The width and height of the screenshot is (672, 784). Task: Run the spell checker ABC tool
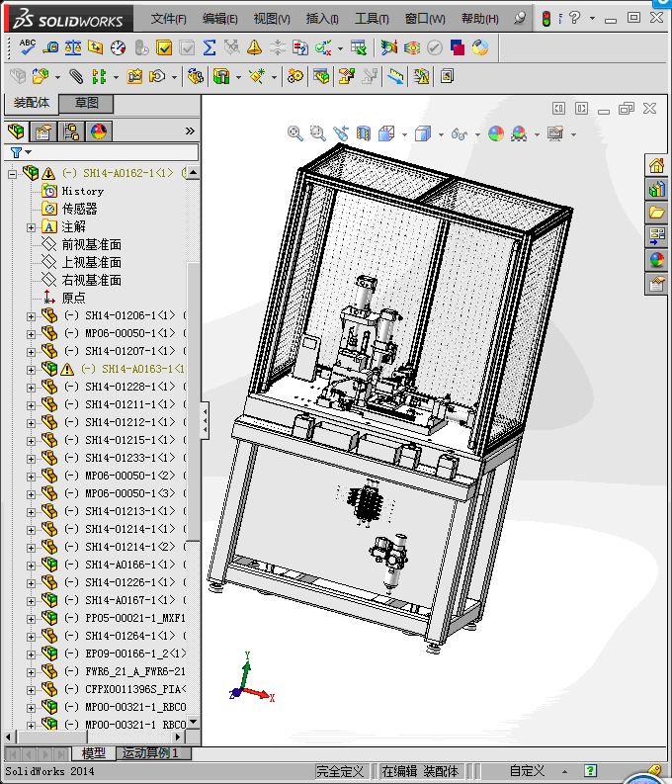click(27, 47)
